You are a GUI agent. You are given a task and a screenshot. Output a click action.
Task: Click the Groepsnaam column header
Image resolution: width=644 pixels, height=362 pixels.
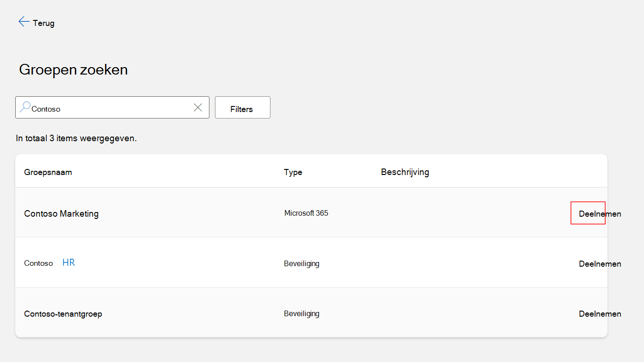coord(48,172)
